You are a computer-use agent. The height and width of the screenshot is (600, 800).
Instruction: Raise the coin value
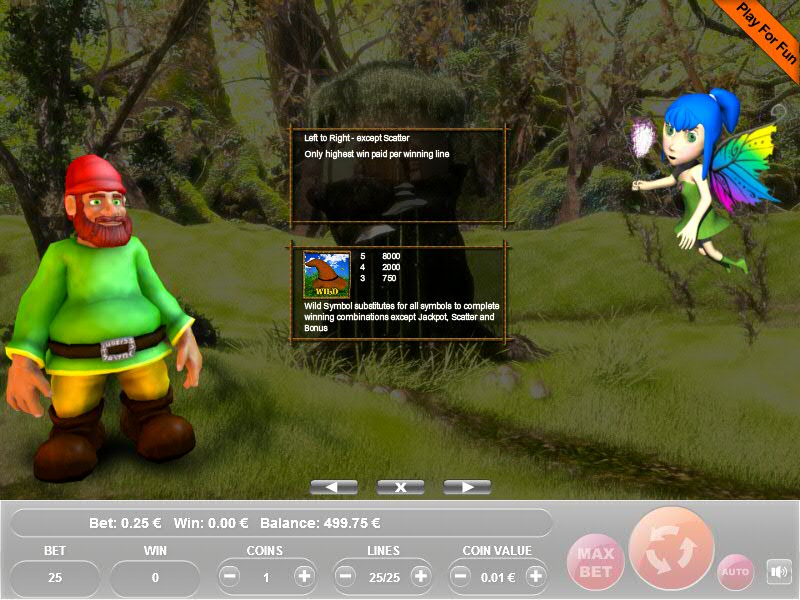(x=535, y=577)
